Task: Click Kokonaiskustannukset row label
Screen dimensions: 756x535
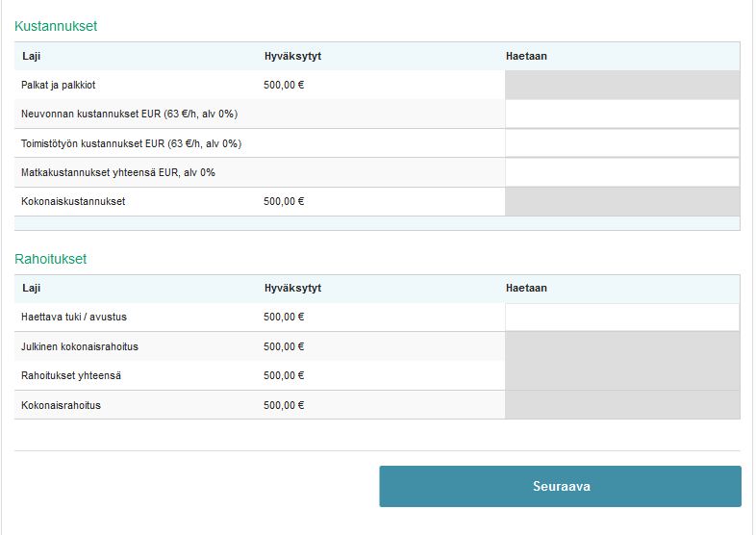Action: (x=73, y=201)
